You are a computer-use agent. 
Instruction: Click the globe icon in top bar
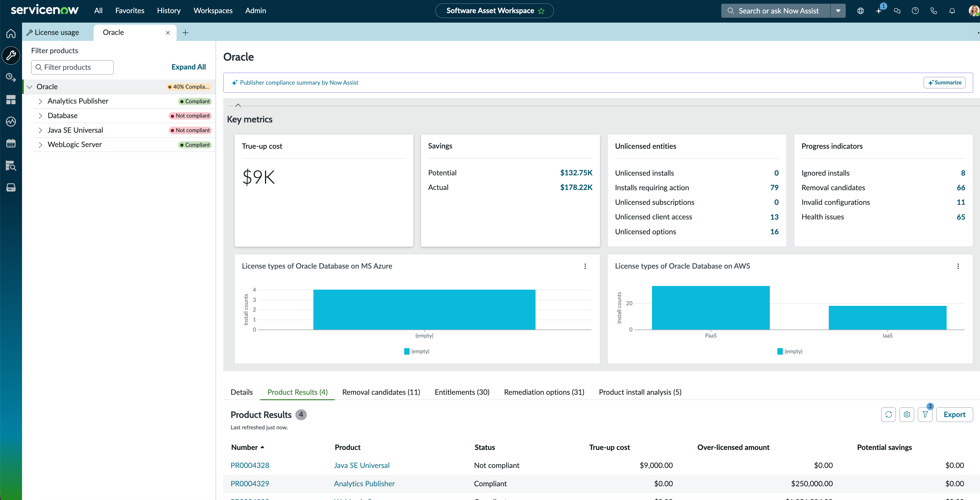tap(861, 11)
